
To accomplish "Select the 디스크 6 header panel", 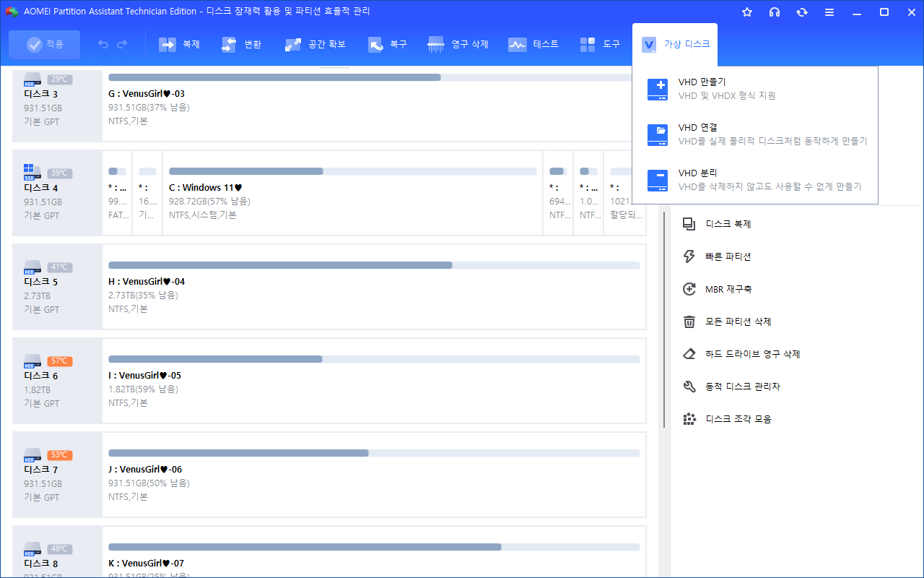I will click(58, 381).
